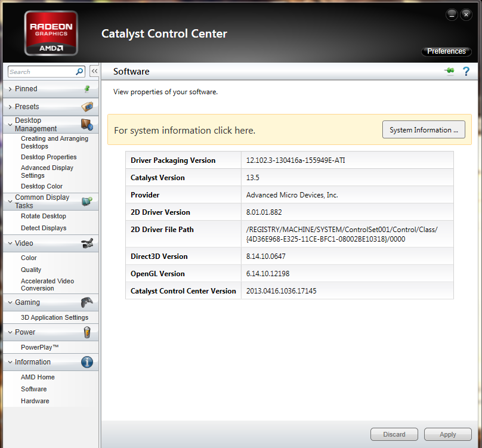Click the Desktop Management icon
482x448 pixels.
[x=87, y=125]
